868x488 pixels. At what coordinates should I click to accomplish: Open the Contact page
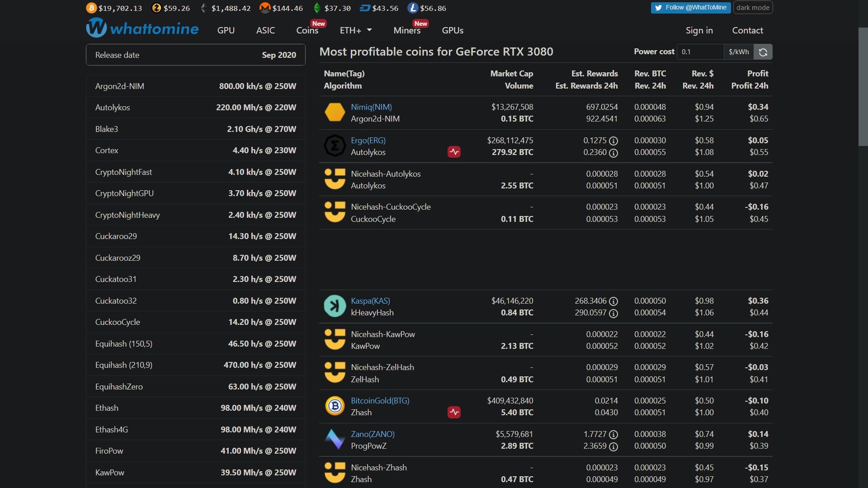747,30
